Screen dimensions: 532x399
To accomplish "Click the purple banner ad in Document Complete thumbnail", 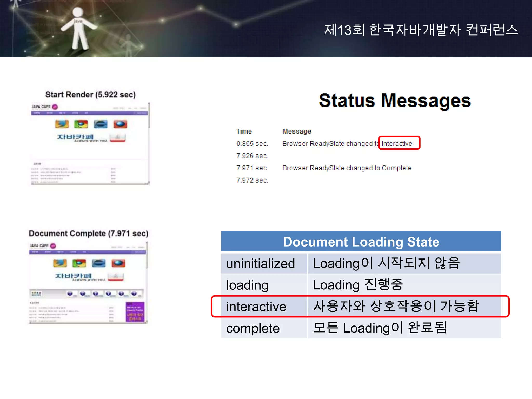I will pyautogui.click(x=135, y=311).
